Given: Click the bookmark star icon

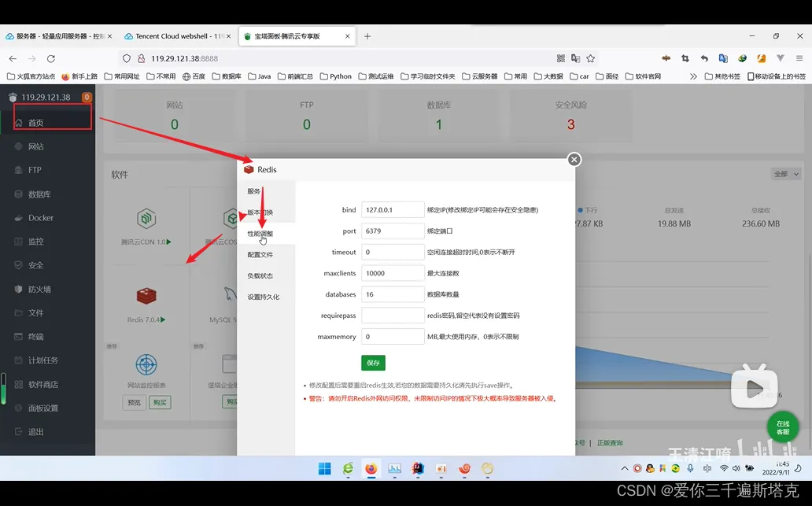Looking at the screenshot, I should pyautogui.click(x=590, y=58).
